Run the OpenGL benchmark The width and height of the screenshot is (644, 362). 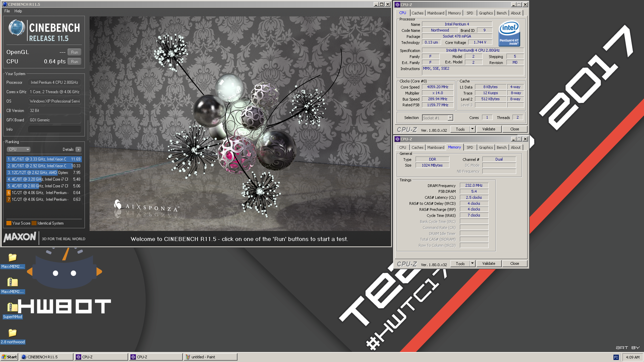pyautogui.click(x=74, y=52)
